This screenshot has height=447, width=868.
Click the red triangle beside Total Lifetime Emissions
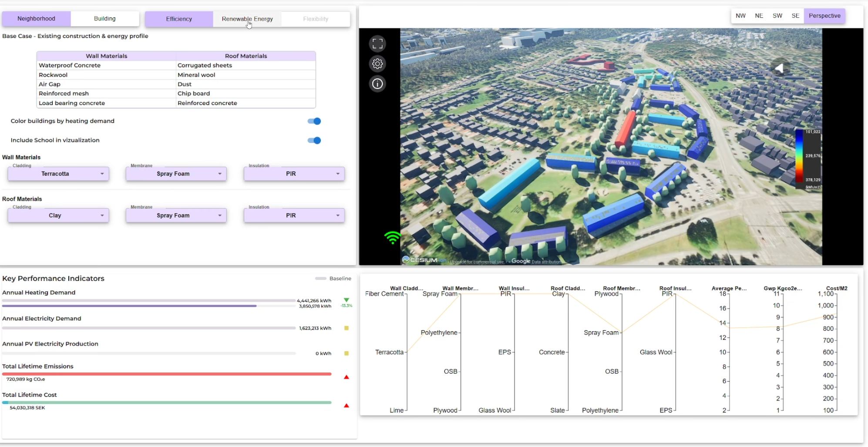tap(347, 377)
